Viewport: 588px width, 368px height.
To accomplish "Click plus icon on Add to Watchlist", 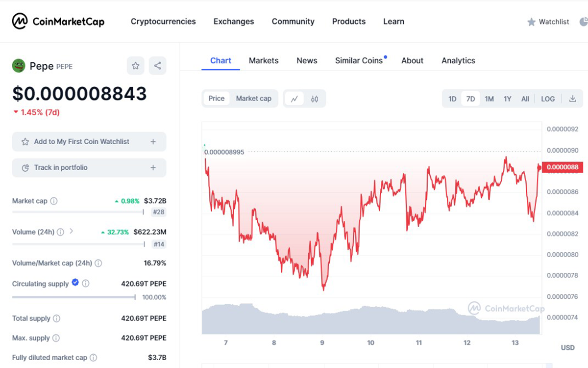I will [153, 142].
